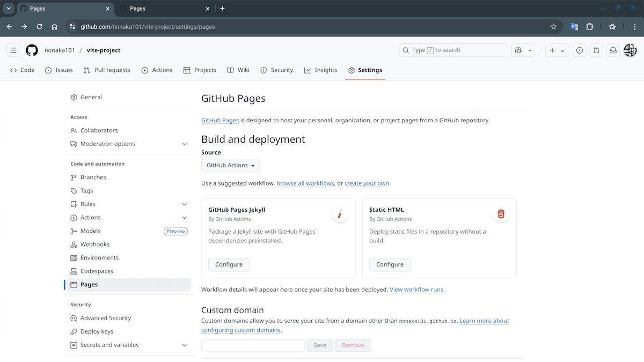Click the vite-project repository breadcrumb
The height and width of the screenshot is (362, 644).
[104, 50]
